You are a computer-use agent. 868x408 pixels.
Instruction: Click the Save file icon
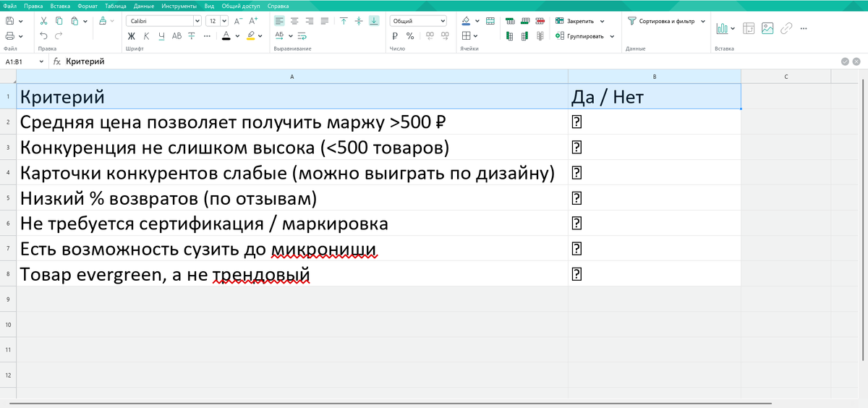(9, 21)
